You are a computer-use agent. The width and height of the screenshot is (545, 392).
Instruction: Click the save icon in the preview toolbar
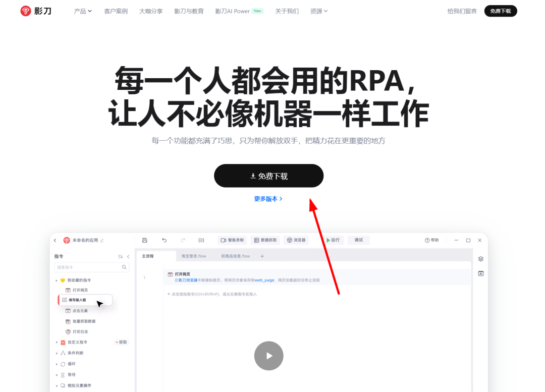[145, 240]
